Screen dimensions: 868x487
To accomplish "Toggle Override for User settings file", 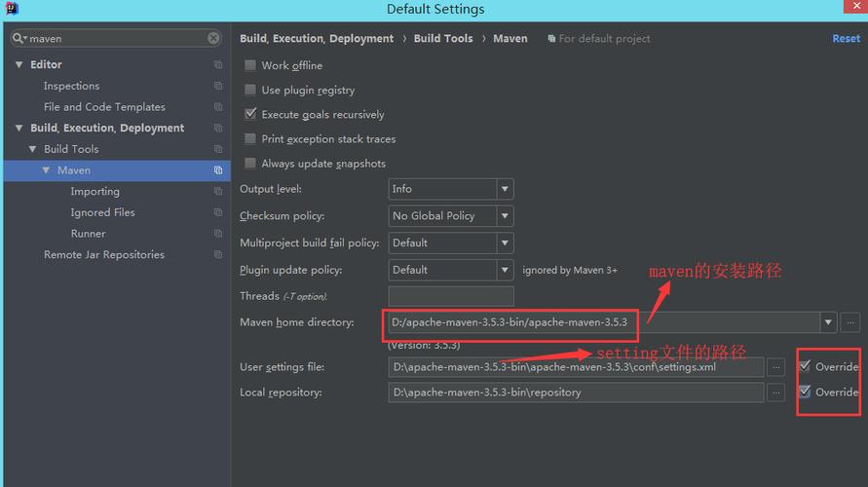I will (805, 366).
